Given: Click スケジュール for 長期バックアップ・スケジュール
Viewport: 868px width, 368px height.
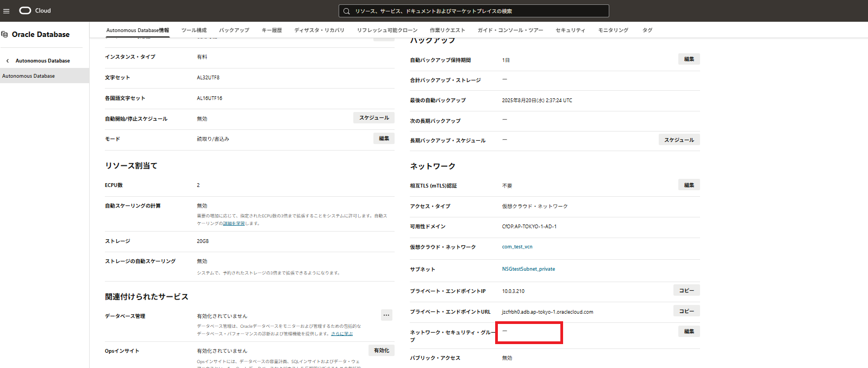Looking at the screenshot, I should (679, 140).
